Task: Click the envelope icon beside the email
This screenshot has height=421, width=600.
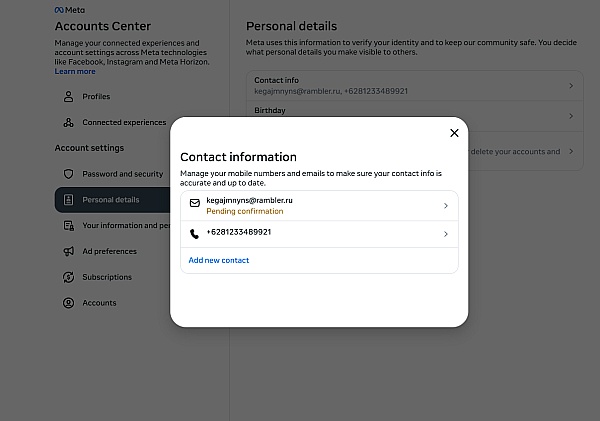Action: tap(195, 203)
